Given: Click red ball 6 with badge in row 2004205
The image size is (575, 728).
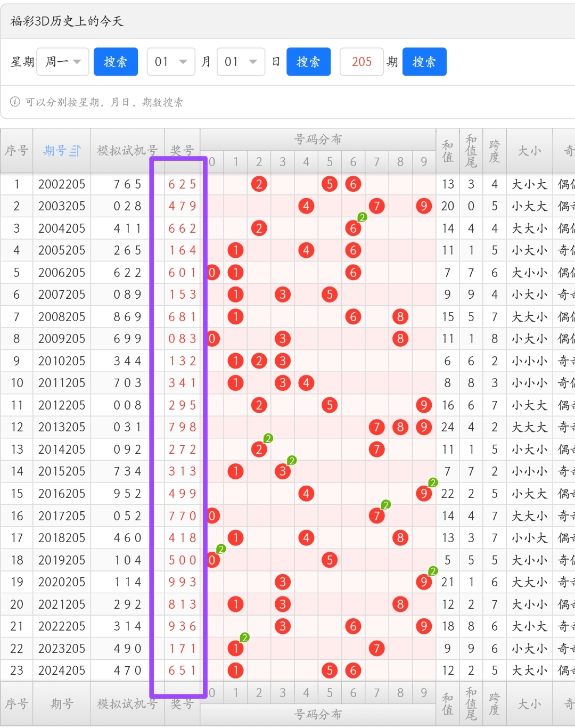Looking at the screenshot, I should tap(353, 228).
